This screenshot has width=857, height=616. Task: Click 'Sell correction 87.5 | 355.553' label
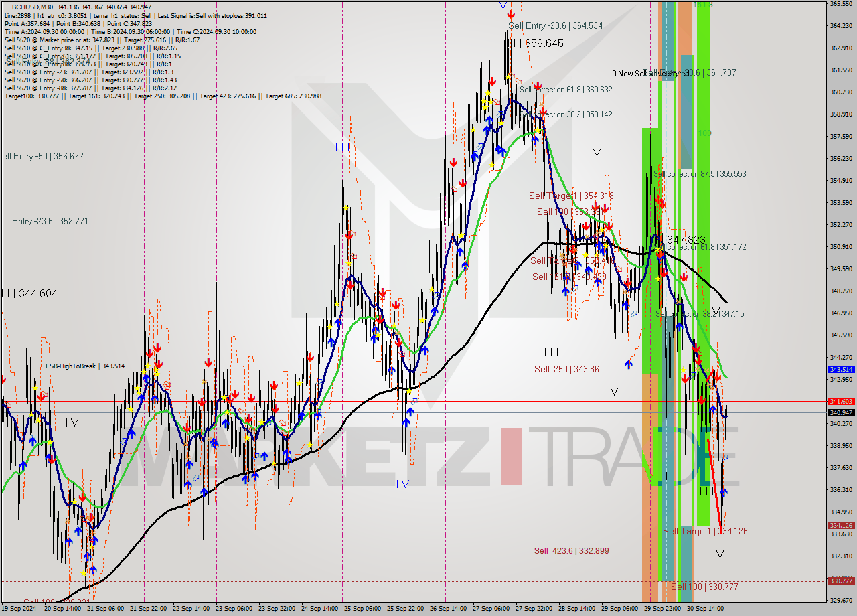[700, 174]
